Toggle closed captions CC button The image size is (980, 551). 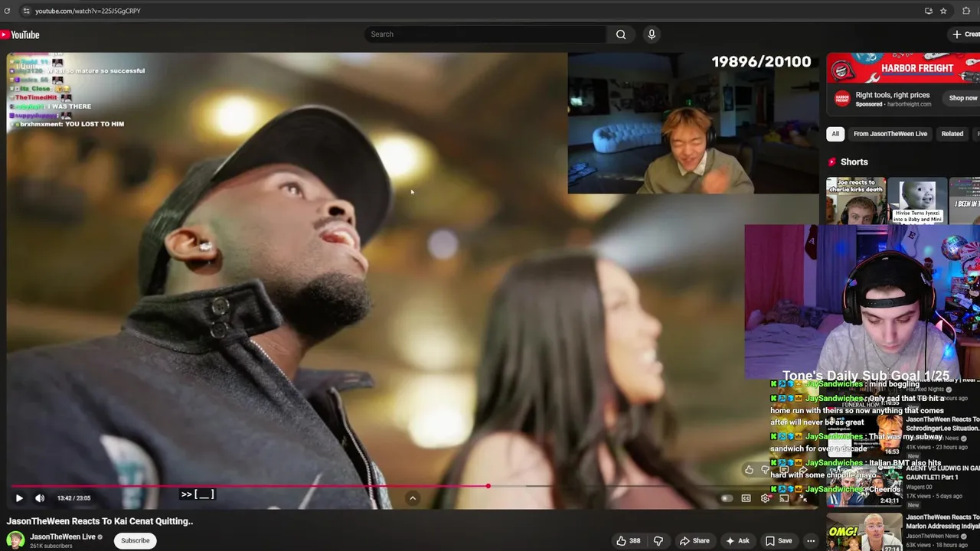[746, 498]
